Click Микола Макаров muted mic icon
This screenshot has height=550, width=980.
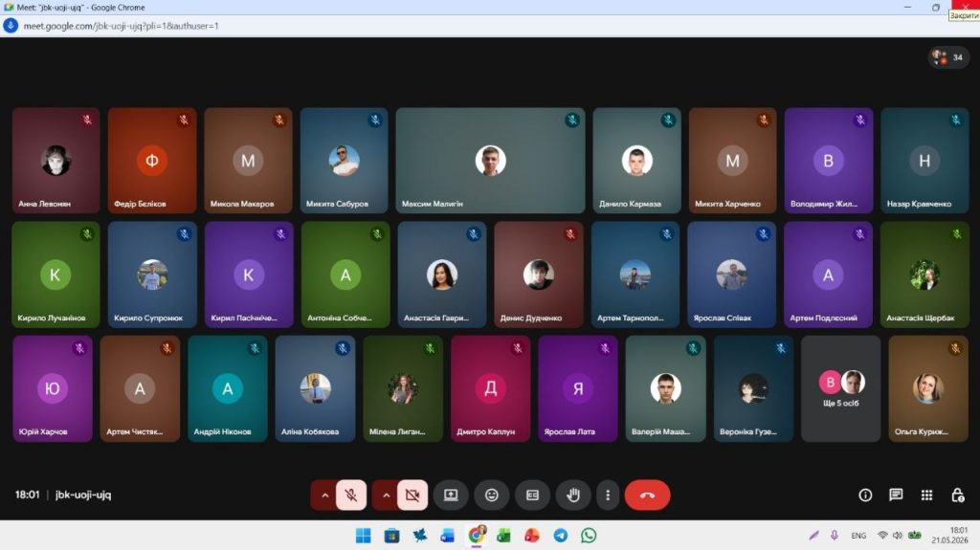(279, 120)
